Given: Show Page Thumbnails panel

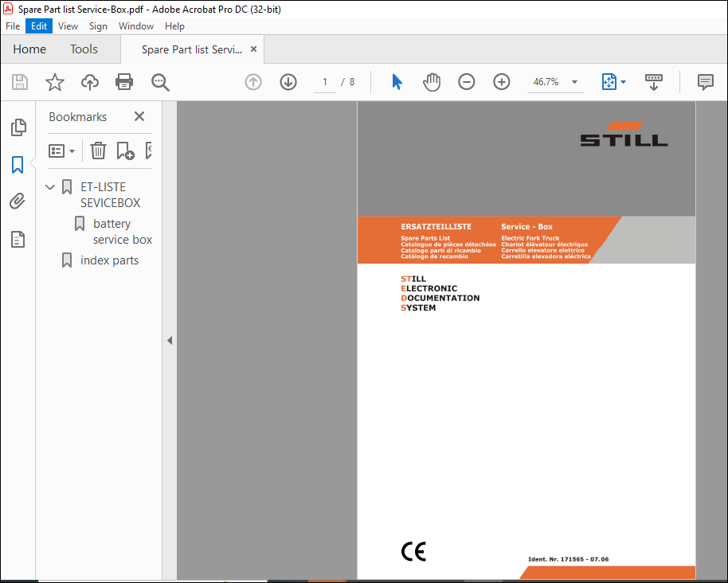Looking at the screenshot, I should tap(18, 127).
